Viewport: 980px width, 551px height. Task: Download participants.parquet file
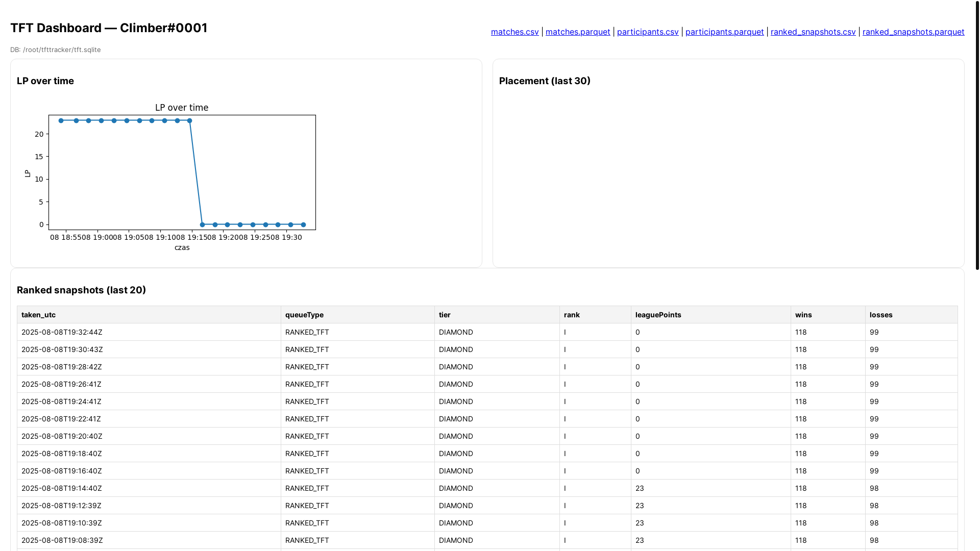tap(724, 32)
